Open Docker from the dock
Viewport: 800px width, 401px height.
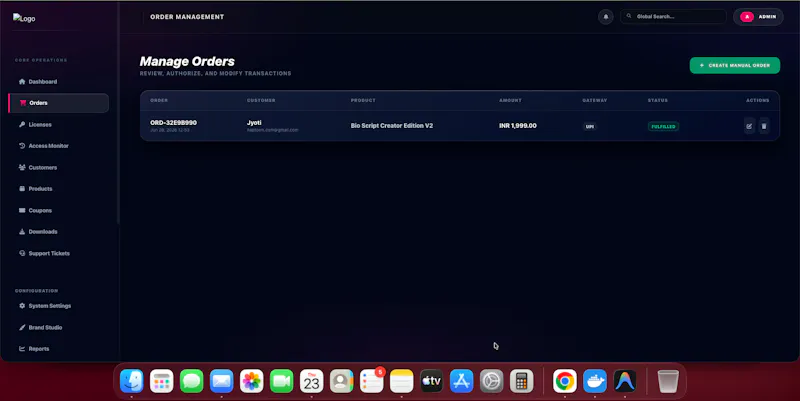[595, 381]
